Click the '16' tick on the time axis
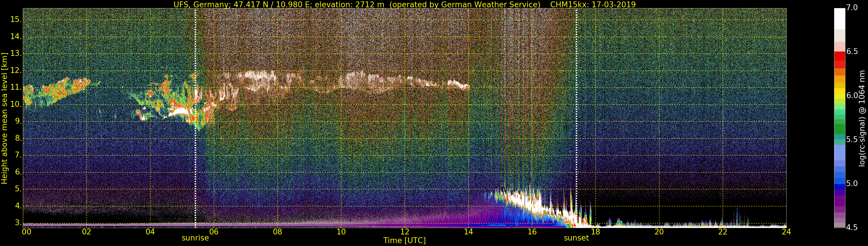The height and width of the screenshot is (246, 868). [x=532, y=232]
